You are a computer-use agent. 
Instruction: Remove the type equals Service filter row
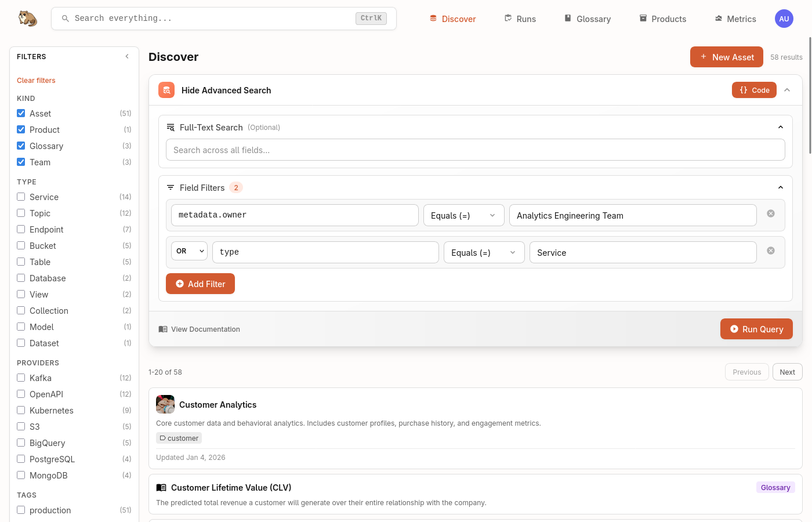pyautogui.click(x=770, y=251)
